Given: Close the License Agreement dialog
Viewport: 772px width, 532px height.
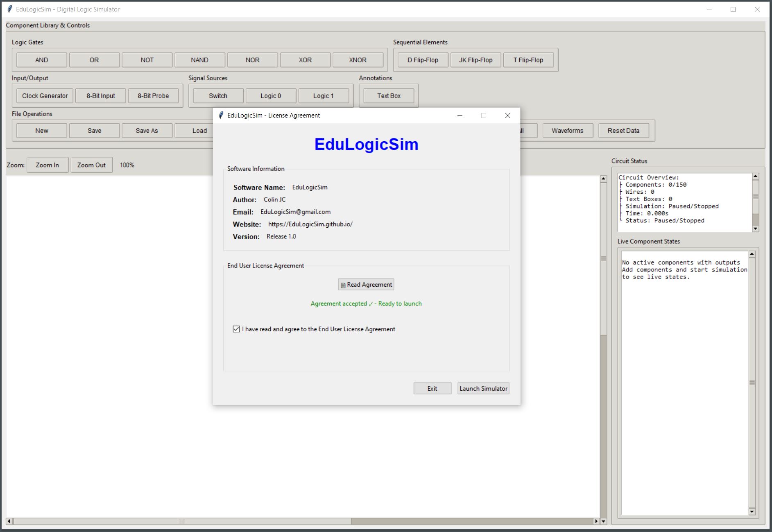Looking at the screenshot, I should tap(508, 115).
